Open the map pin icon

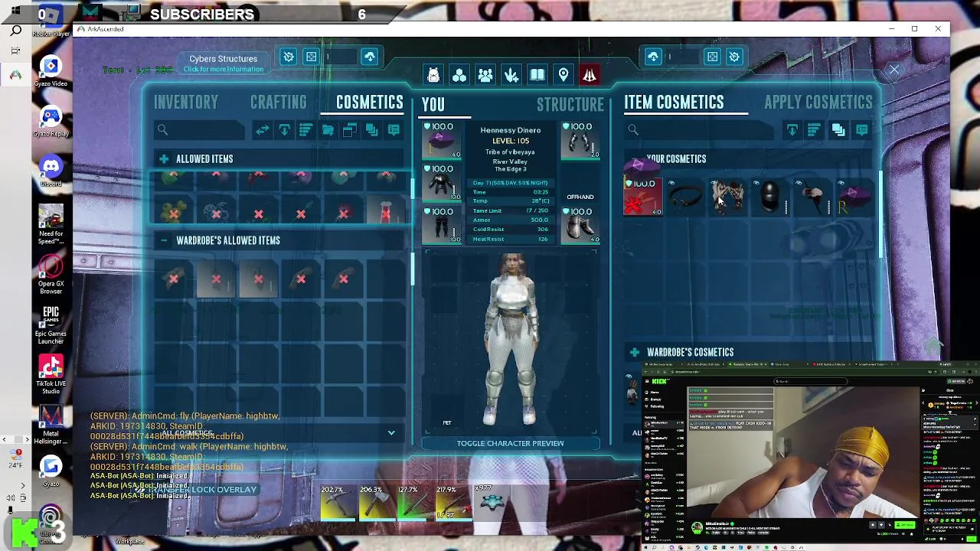[x=563, y=75]
